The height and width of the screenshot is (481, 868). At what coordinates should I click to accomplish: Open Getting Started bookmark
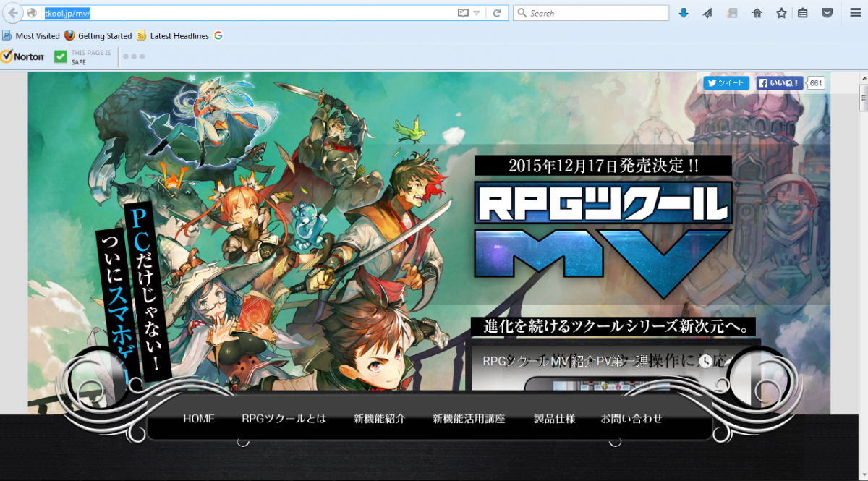tap(98, 35)
